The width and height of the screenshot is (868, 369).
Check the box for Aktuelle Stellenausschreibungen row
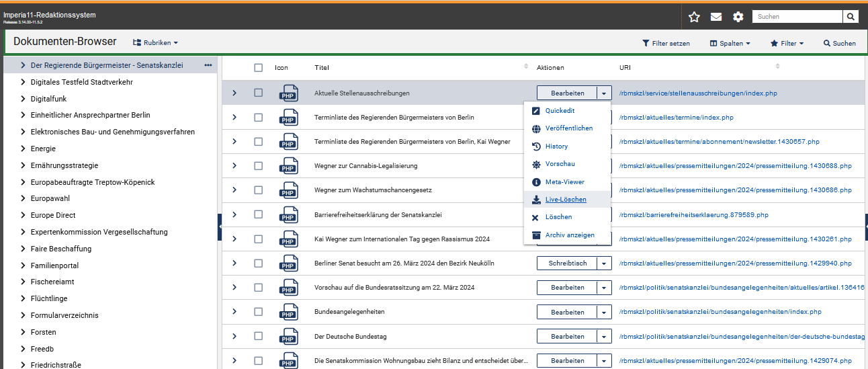tap(259, 93)
